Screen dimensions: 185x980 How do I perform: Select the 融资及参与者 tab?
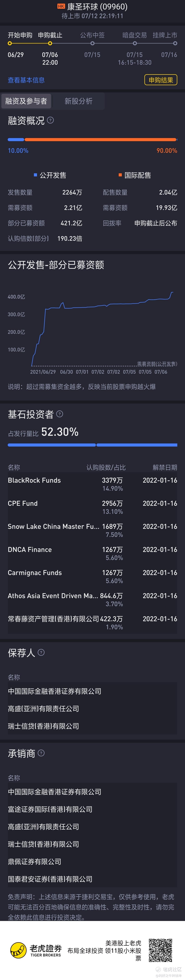tap(26, 101)
